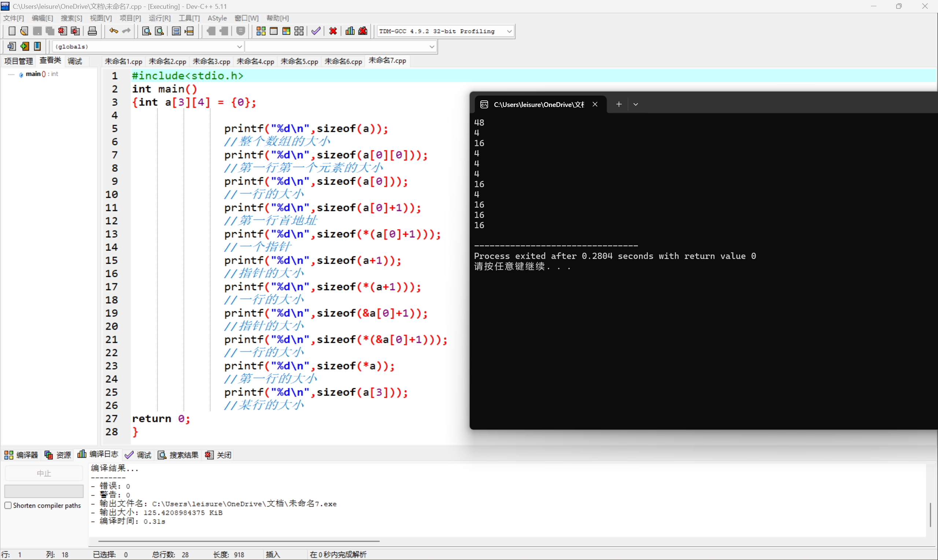This screenshot has height=560, width=938.
Task: Enable the Shorten compiler paths checkbox
Action: [x=8, y=505]
